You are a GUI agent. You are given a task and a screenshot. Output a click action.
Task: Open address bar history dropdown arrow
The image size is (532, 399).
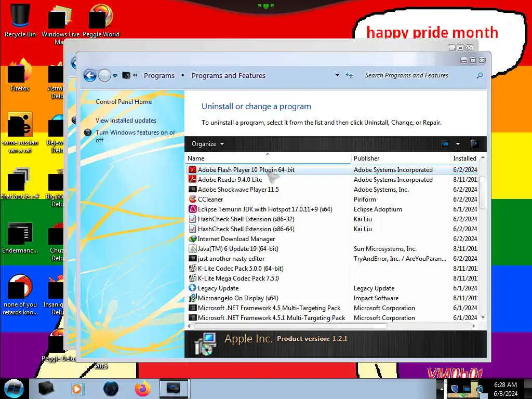[x=337, y=75]
